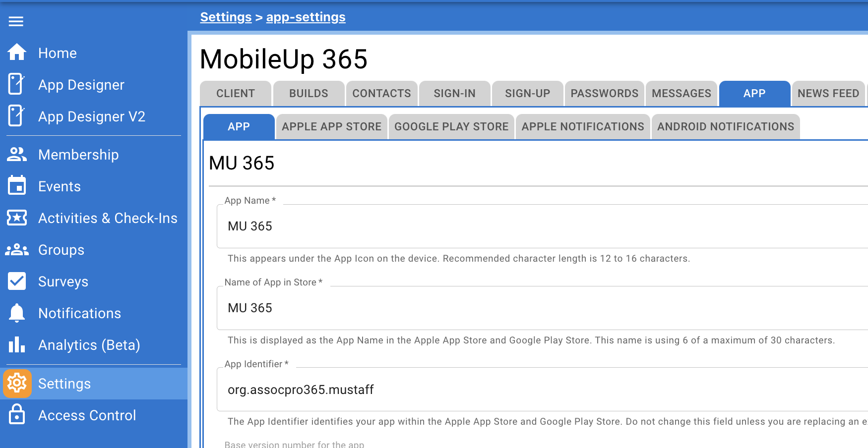The width and height of the screenshot is (868, 448).
Task: Switch to the GOOGLE PLAY STORE subtab
Action: pyautogui.click(x=451, y=126)
